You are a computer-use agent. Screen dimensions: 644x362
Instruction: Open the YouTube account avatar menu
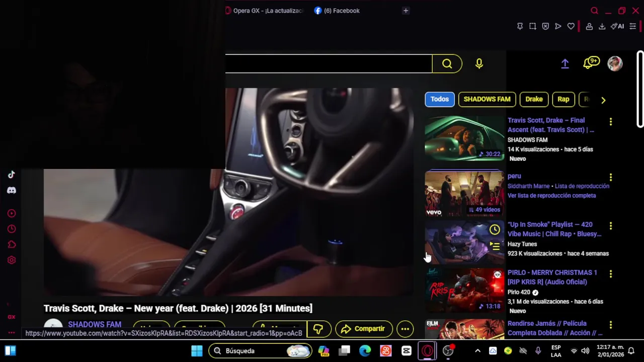(x=615, y=63)
